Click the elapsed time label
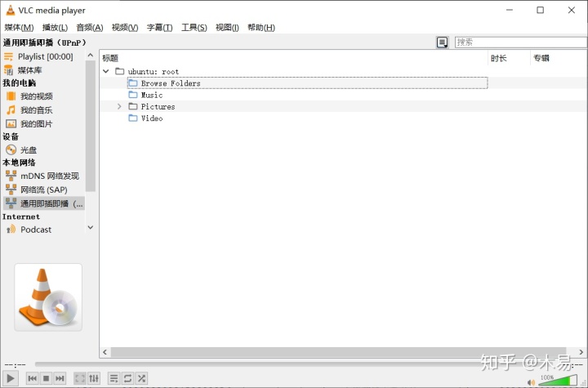588x388 pixels. pyautogui.click(x=15, y=365)
